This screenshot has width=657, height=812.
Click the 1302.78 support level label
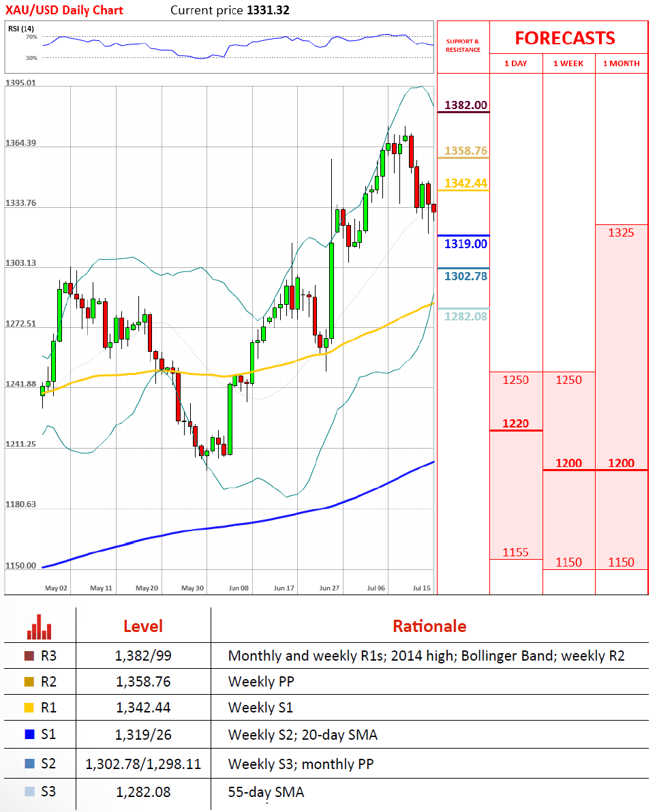click(465, 276)
